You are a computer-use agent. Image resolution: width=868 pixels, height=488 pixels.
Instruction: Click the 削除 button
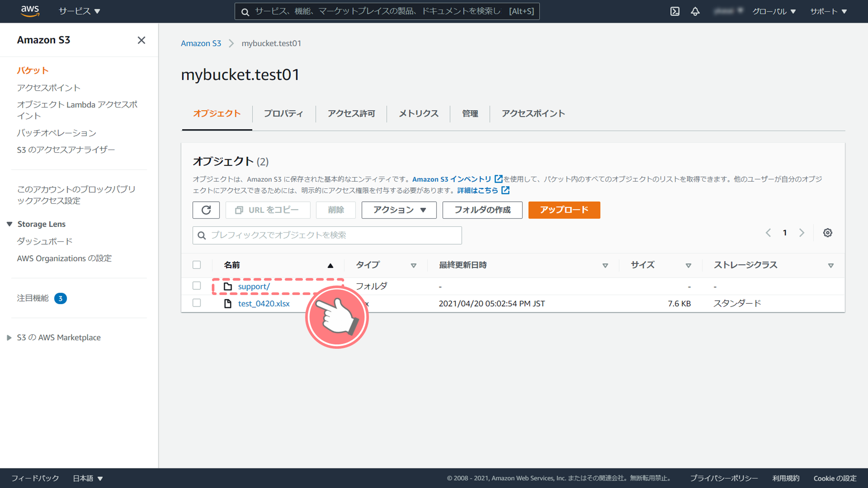(336, 210)
